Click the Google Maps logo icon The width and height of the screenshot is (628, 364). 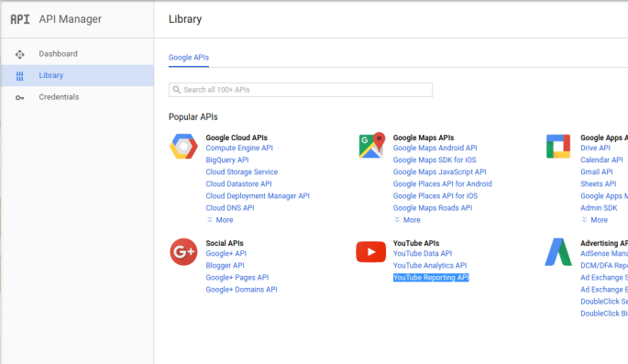coord(371,145)
